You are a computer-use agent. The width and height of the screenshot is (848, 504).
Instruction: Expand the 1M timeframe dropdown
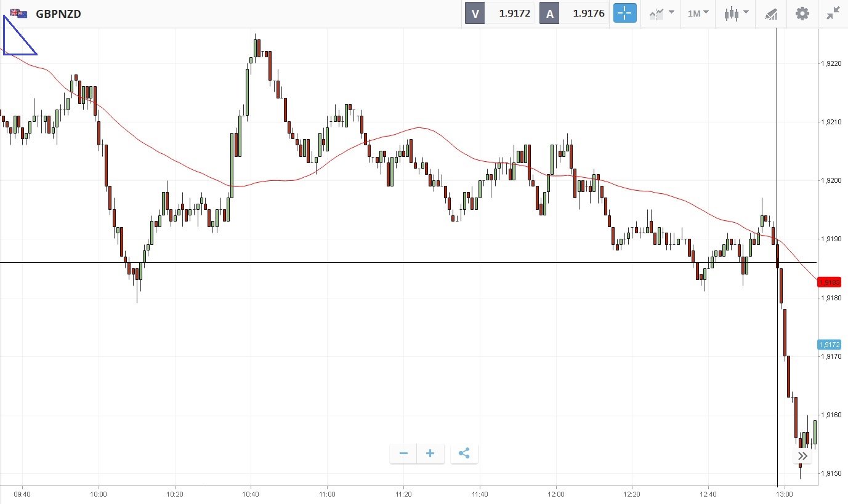coord(698,14)
